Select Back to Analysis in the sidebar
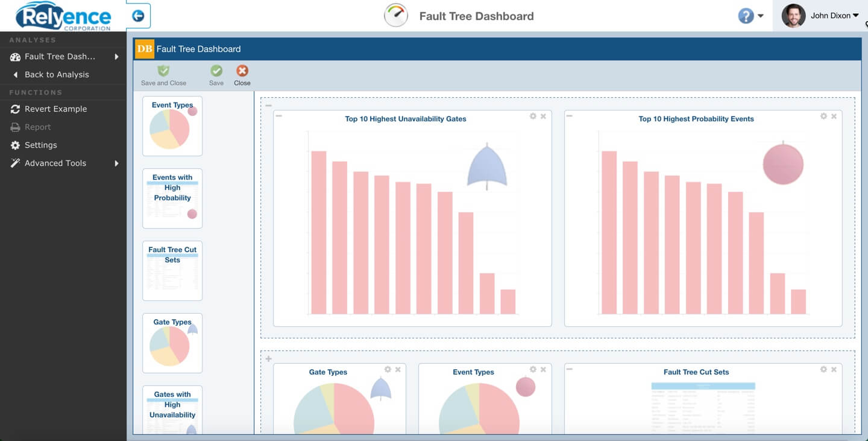The image size is (868, 441). click(56, 74)
